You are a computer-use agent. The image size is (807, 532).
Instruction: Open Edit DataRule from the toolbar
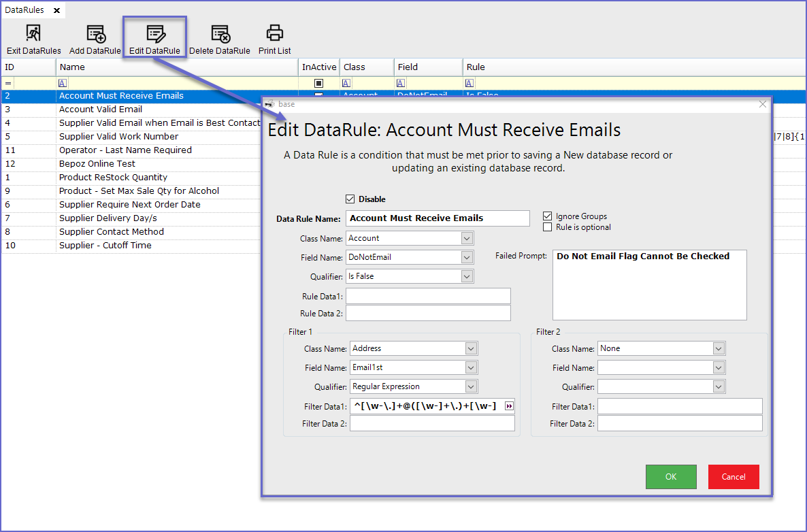coord(155,33)
